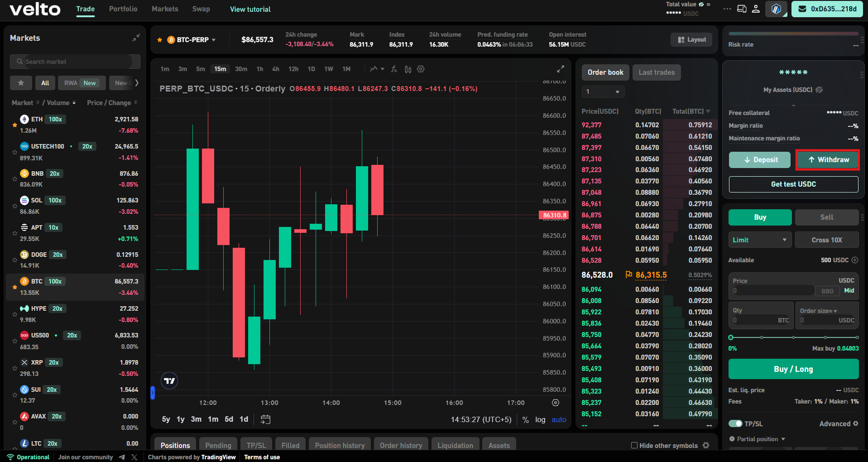This screenshot has width=868, height=462.
Task: Toggle log scale on chart
Action: (540, 419)
